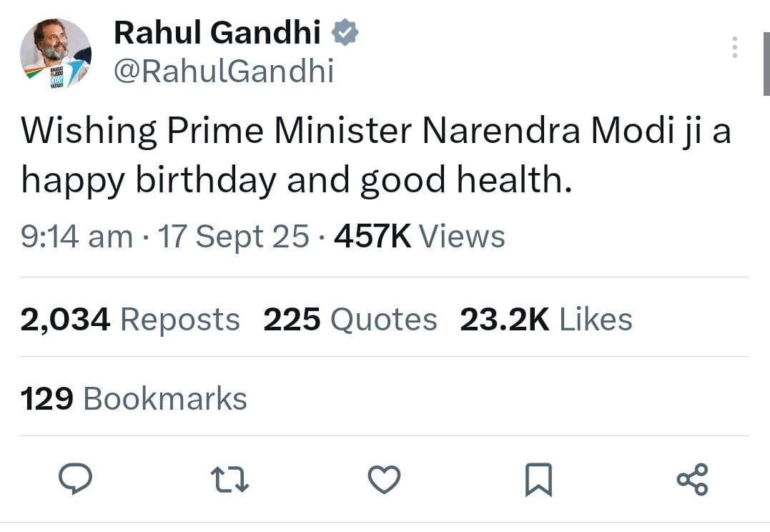Open the share icon
770x532 pixels.
tap(692, 479)
